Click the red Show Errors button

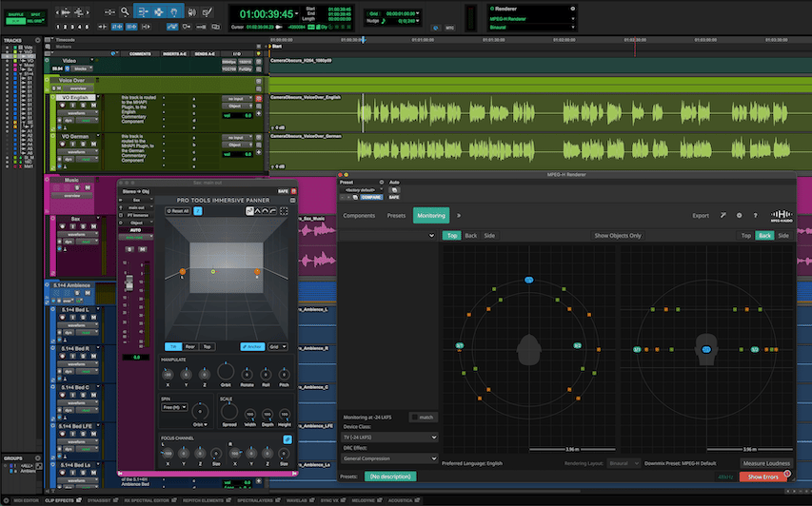click(762, 477)
